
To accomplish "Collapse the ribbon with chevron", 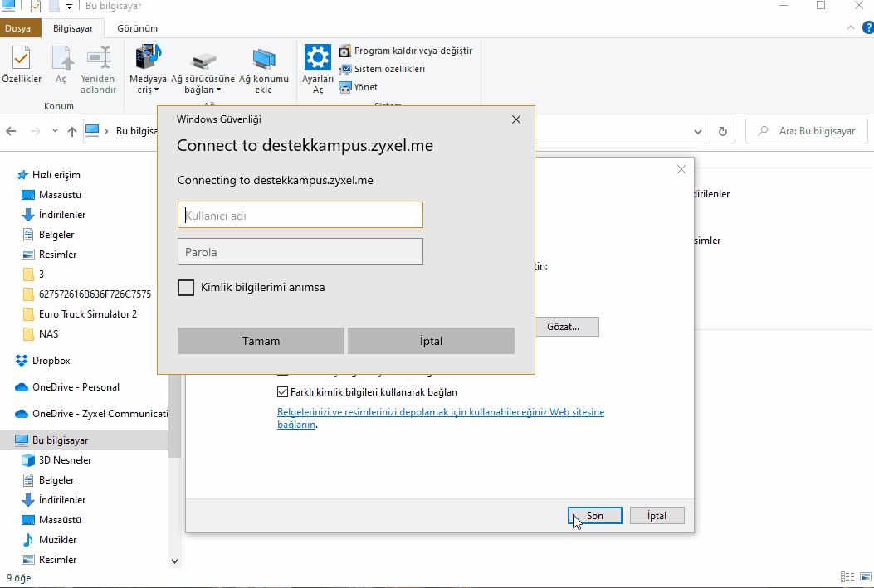I will (851, 27).
